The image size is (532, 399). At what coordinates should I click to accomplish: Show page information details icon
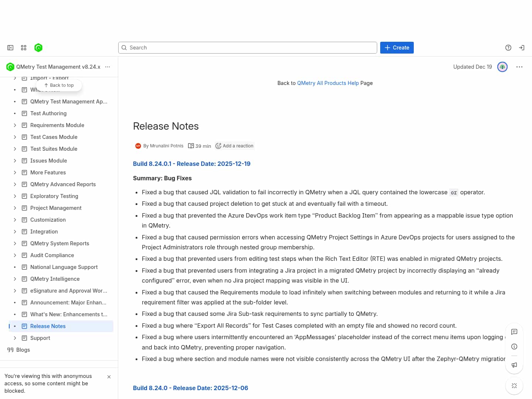[514, 347]
